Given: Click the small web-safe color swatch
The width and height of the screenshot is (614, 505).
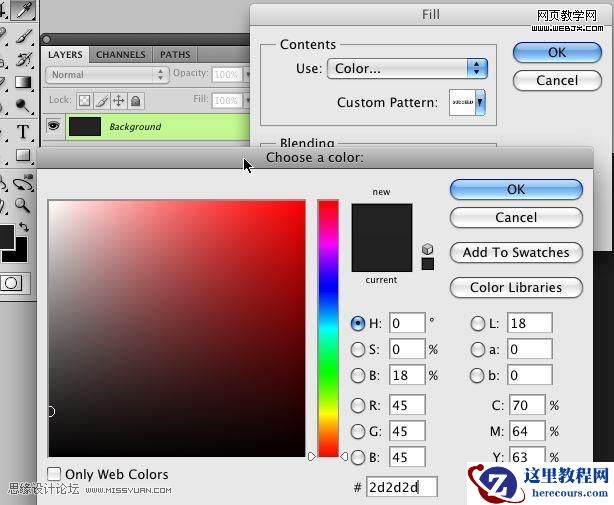Looking at the screenshot, I should tap(428, 264).
